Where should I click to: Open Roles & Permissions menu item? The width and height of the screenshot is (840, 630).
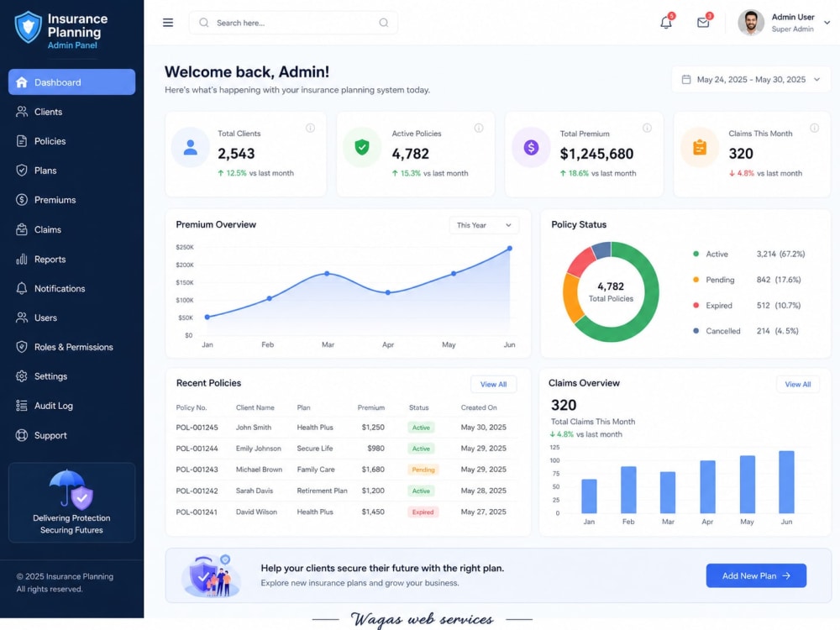click(71, 347)
